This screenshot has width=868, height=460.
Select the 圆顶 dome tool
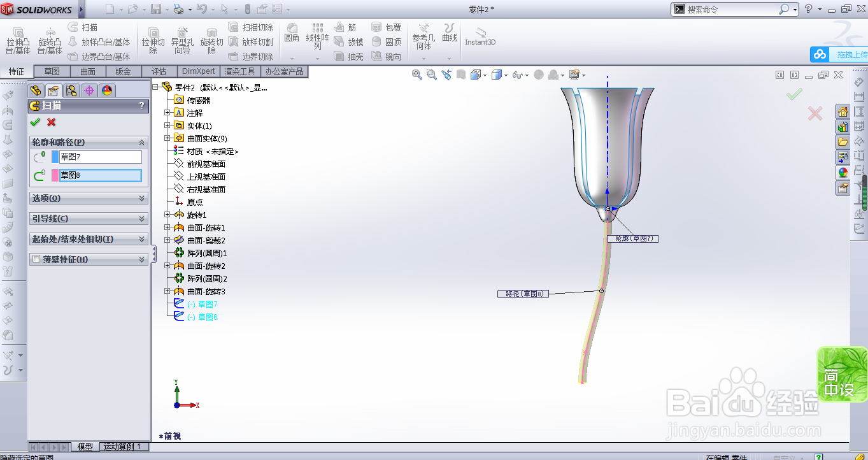click(387, 42)
